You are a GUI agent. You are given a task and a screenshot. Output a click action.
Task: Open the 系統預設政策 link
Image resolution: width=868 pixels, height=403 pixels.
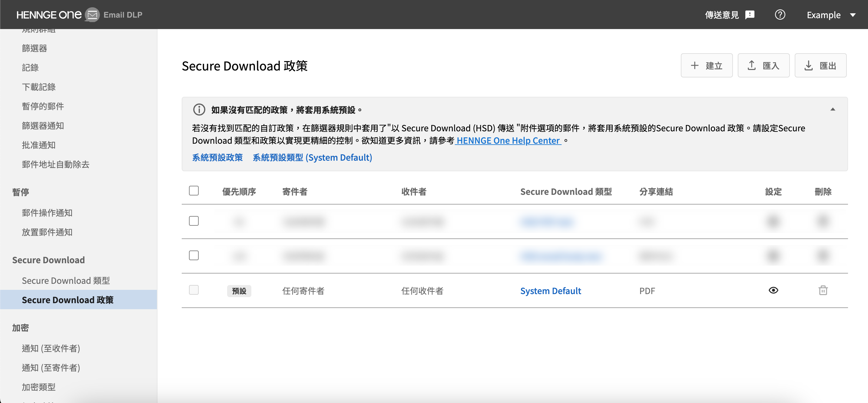point(217,158)
